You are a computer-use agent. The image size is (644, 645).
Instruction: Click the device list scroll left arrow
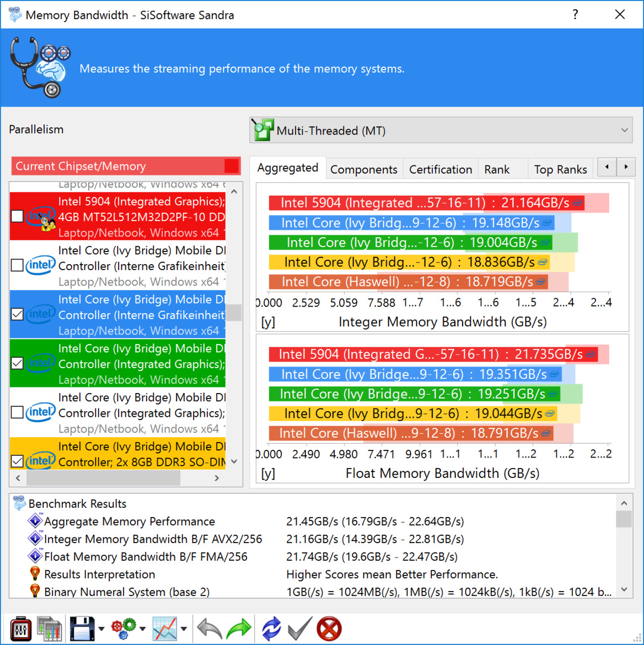click(x=18, y=478)
